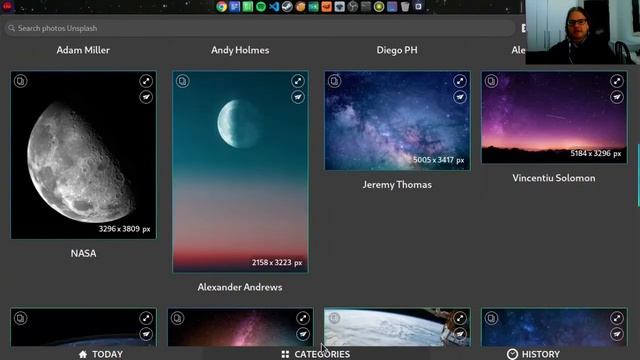Expand the pink nebula photo fullscreen
Screen dimensions: 640x360
[303, 318]
